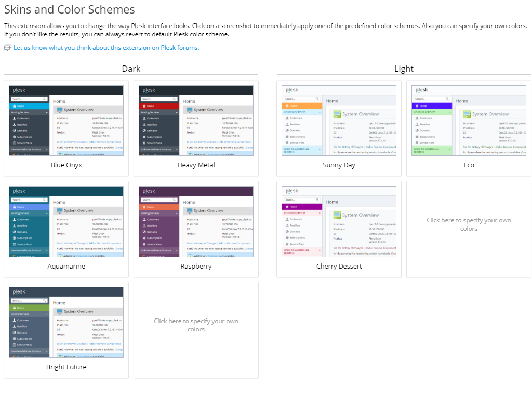Open the Plesk forums feedback link
This screenshot has height=399, width=532.
[x=106, y=48]
